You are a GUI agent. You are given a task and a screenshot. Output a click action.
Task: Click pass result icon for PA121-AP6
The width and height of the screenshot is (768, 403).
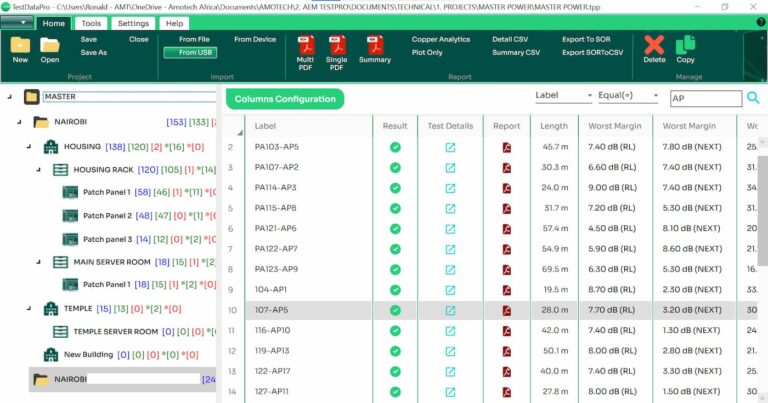click(395, 229)
